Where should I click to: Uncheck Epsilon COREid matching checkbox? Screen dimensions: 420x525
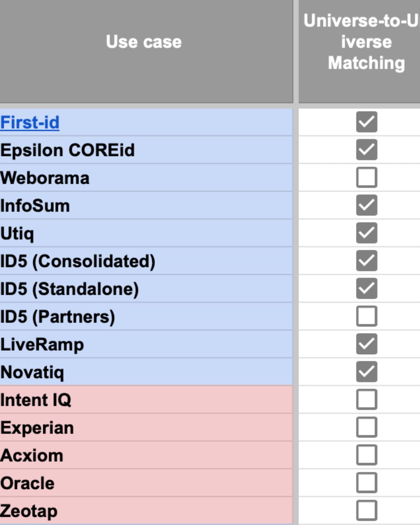point(366,149)
